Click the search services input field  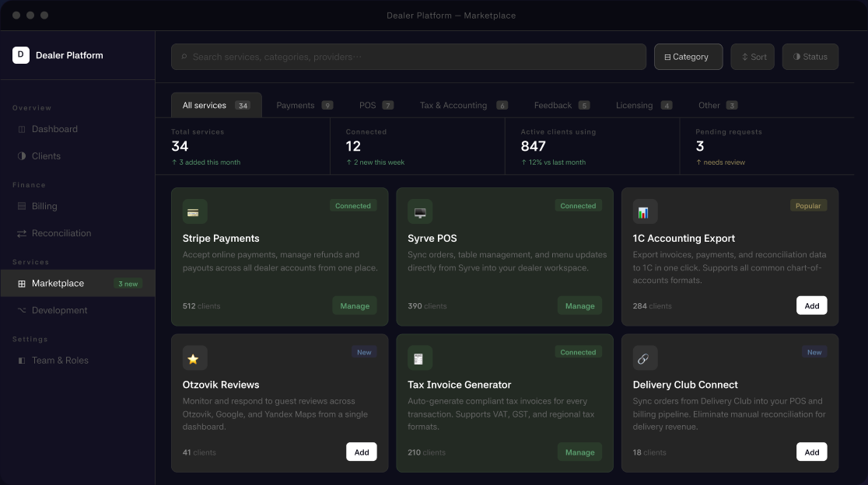coord(408,57)
